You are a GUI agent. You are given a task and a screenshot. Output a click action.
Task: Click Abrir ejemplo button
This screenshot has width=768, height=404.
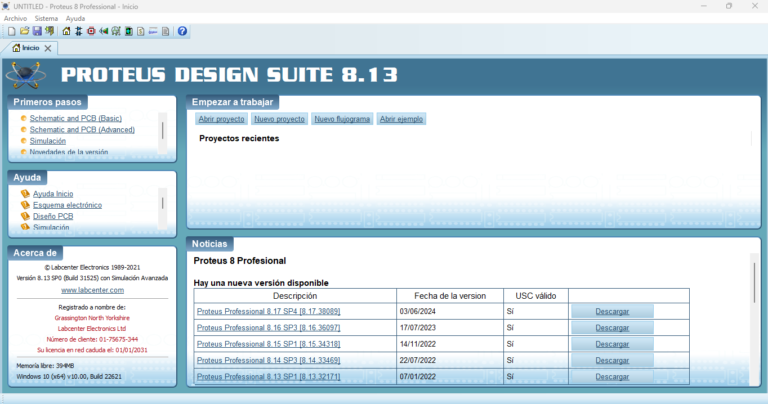coord(401,119)
